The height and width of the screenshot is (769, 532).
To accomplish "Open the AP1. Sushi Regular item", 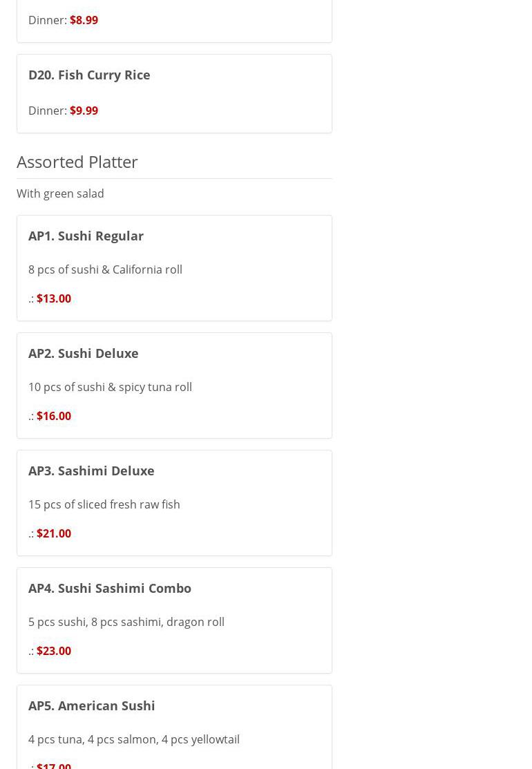I will pyautogui.click(x=86, y=236).
